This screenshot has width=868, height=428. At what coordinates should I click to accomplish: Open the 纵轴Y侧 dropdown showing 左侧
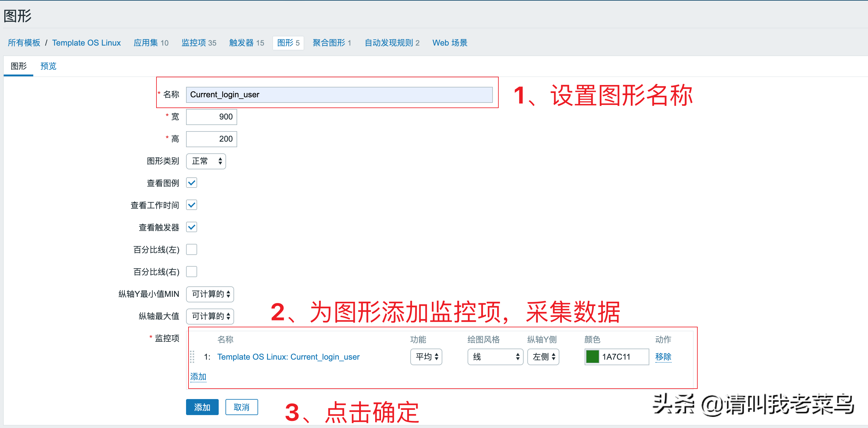[x=543, y=357]
